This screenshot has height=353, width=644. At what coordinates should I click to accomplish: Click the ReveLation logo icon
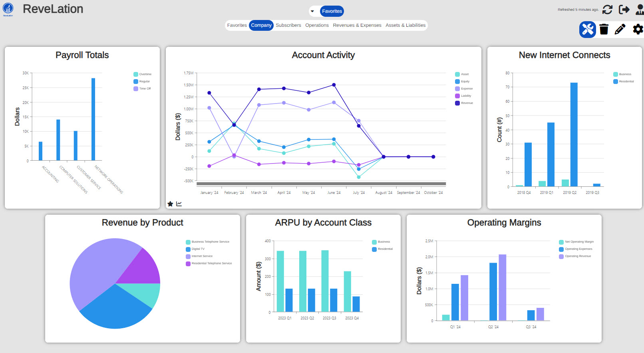(x=8, y=9)
